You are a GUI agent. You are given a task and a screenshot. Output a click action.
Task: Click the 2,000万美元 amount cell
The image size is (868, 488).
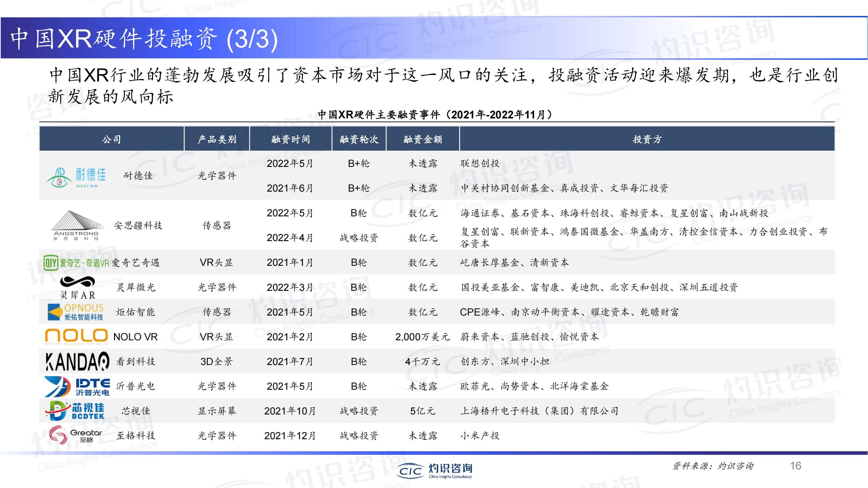tap(422, 337)
